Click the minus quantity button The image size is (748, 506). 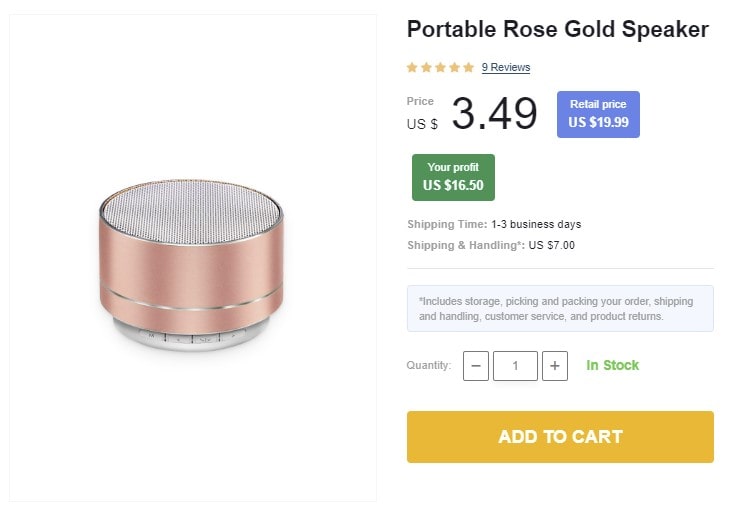[x=476, y=366]
